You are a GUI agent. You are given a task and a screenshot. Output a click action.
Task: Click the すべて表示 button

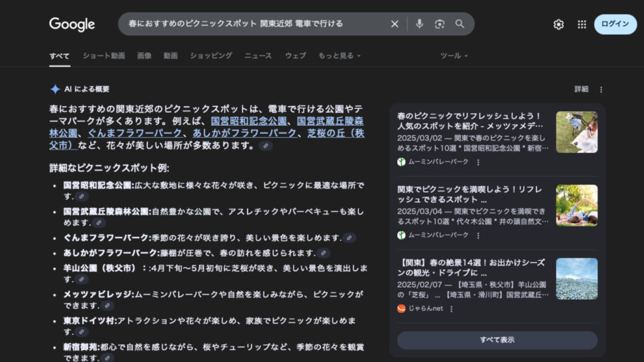497,340
